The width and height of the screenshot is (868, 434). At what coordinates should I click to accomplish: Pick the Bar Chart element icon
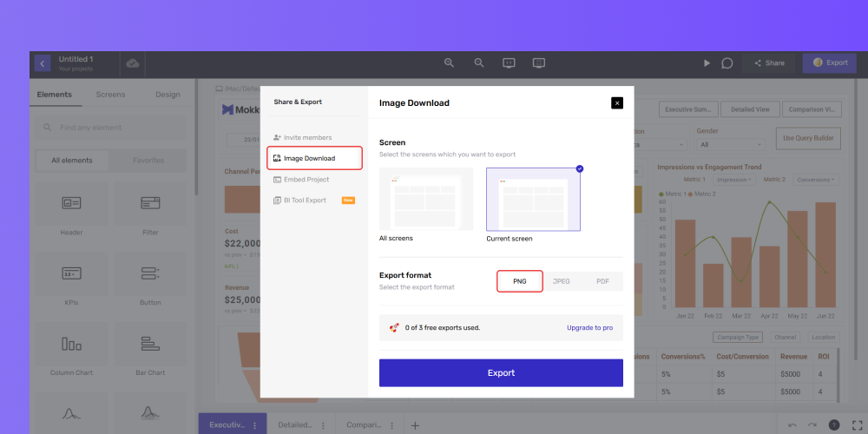tap(150, 343)
